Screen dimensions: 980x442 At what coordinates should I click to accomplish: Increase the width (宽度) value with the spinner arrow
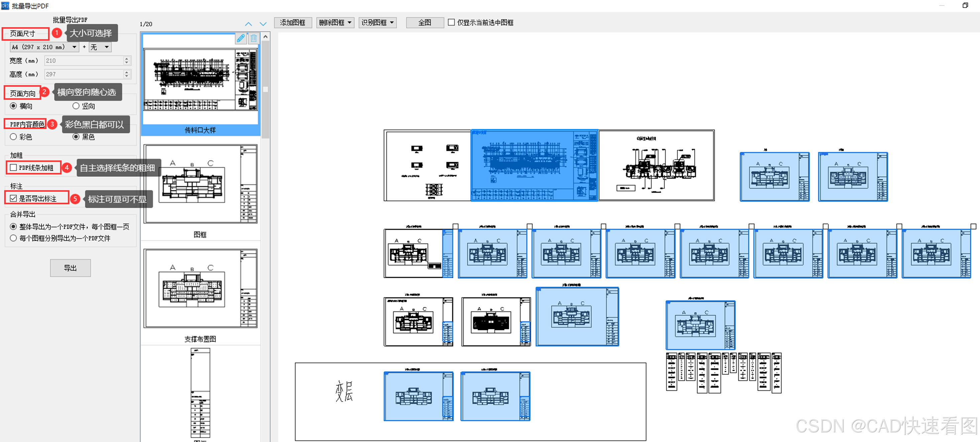(127, 59)
